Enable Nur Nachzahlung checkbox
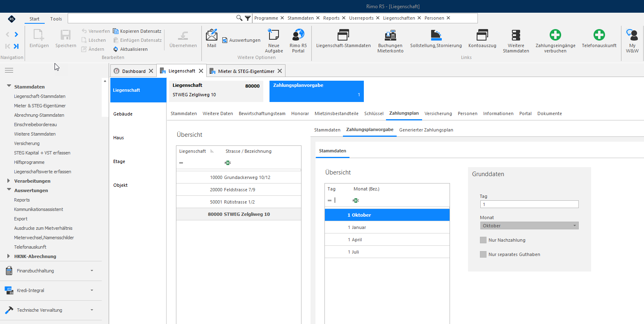644x324 pixels. click(x=483, y=240)
